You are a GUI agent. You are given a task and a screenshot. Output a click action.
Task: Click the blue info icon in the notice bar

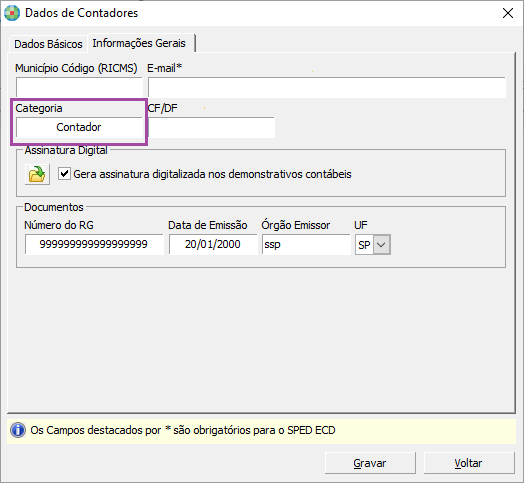18,430
